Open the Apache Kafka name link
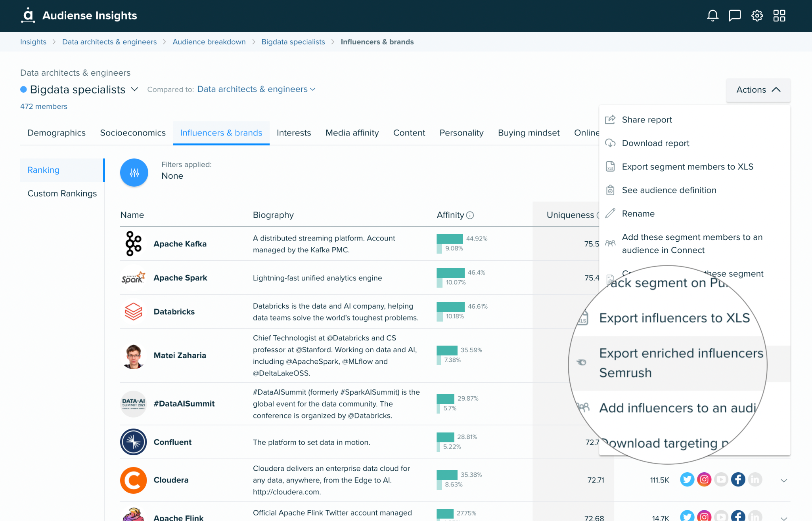Screen dimensions: 812x521 (180, 244)
